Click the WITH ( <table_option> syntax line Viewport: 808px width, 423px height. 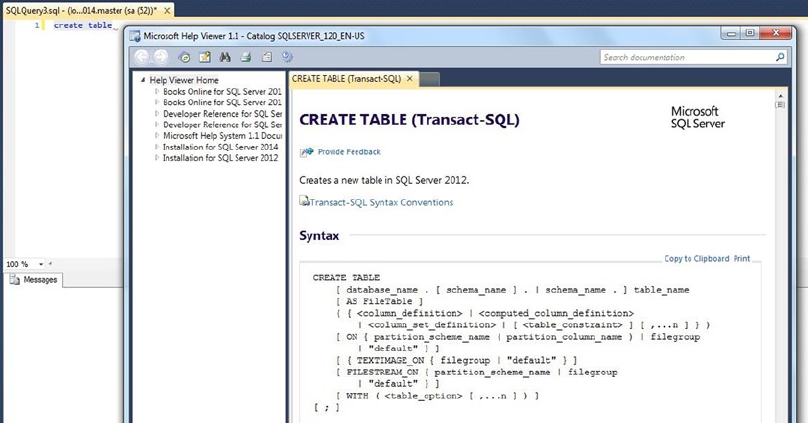pos(437,396)
